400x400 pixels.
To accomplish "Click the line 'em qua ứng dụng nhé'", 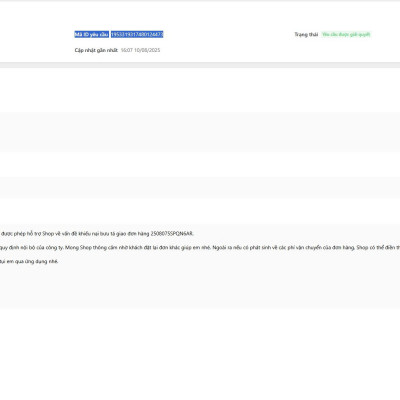I will (x=32, y=262).
